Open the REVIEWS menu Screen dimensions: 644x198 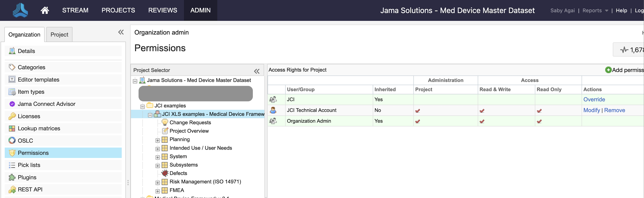click(x=162, y=10)
